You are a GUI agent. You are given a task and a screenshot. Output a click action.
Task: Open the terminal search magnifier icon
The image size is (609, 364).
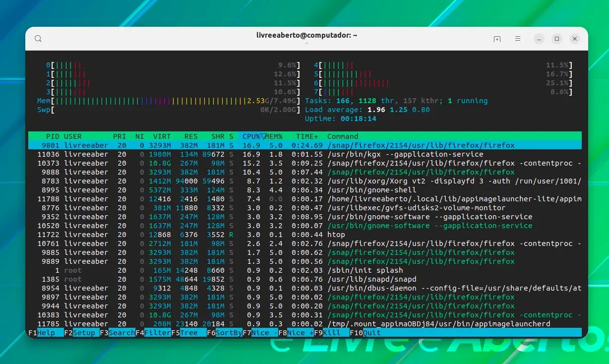[x=38, y=39]
